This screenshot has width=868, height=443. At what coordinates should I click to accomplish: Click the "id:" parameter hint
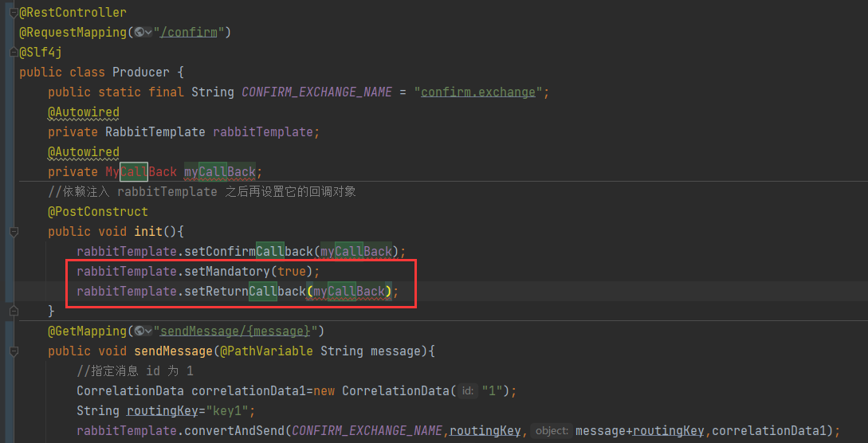tap(468, 391)
